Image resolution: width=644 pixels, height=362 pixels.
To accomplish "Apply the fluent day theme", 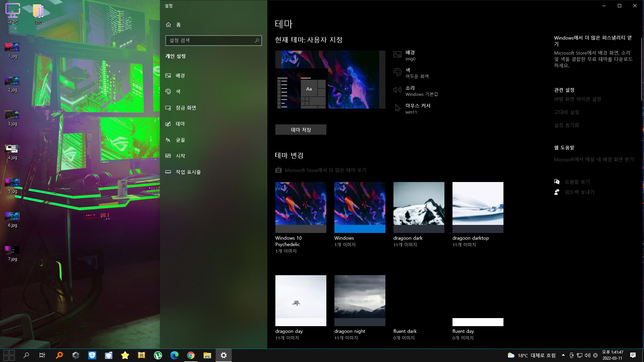I will [478, 308].
